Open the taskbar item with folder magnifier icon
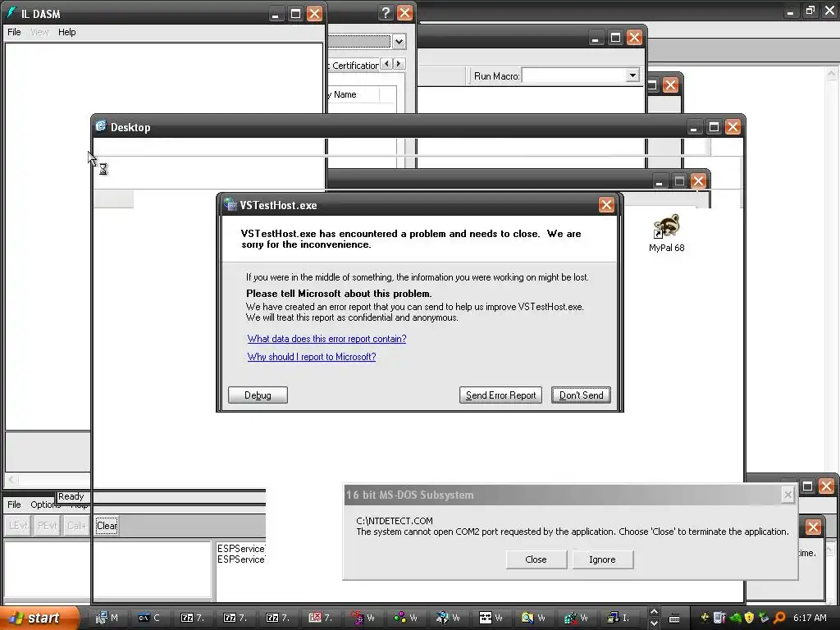The height and width of the screenshot is (630, 840). [x=533, y=618]
